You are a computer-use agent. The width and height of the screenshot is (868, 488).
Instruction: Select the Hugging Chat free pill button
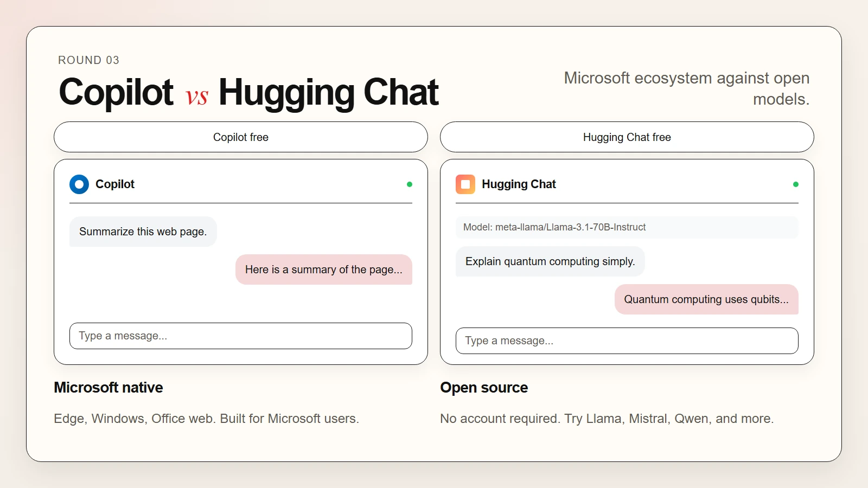pyautogui.click(x=627, y=137)
